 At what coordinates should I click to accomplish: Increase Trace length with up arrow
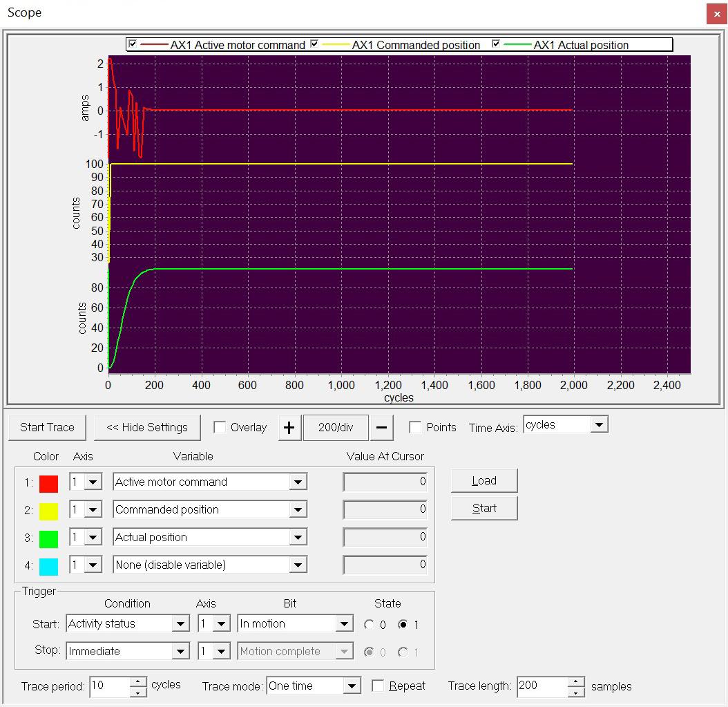point(576,682)
